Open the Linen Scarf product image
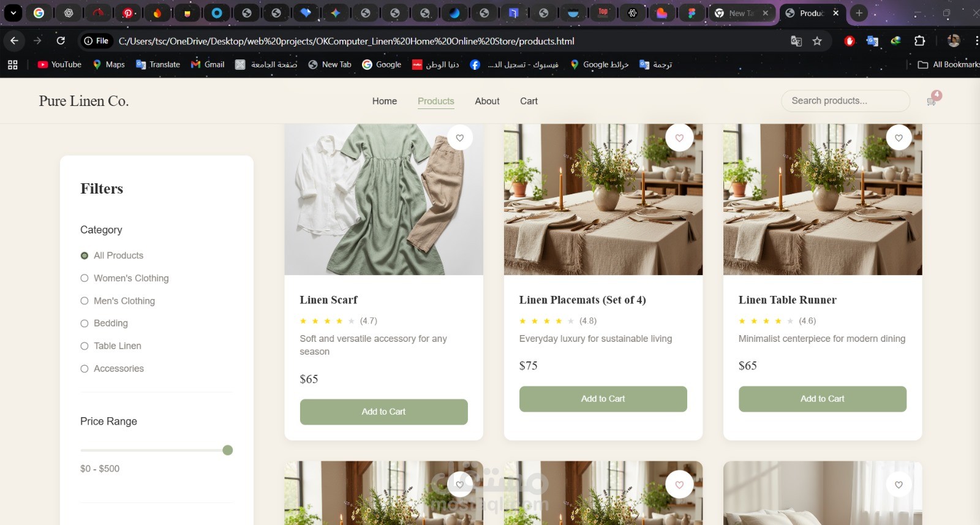The width and height of the screenshot is (980, 525). pyautogui.click(x=383, y=200)
